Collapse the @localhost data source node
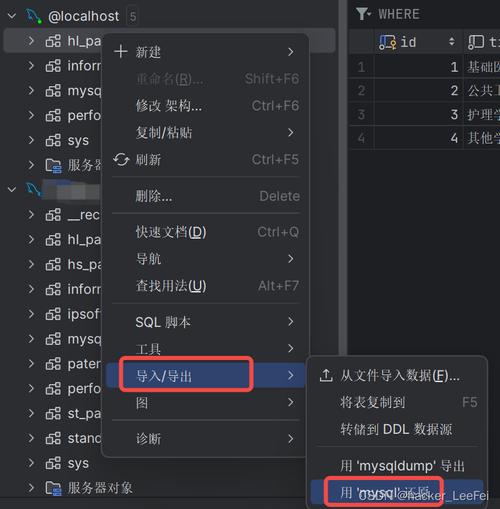The image size is (500, 509). tap(12, 16)
